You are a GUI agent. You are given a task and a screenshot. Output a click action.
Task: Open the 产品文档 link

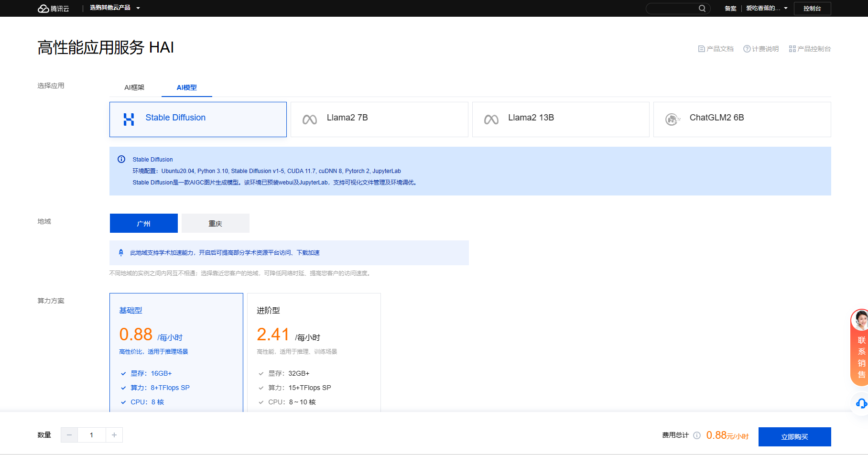tap(716, 49)
